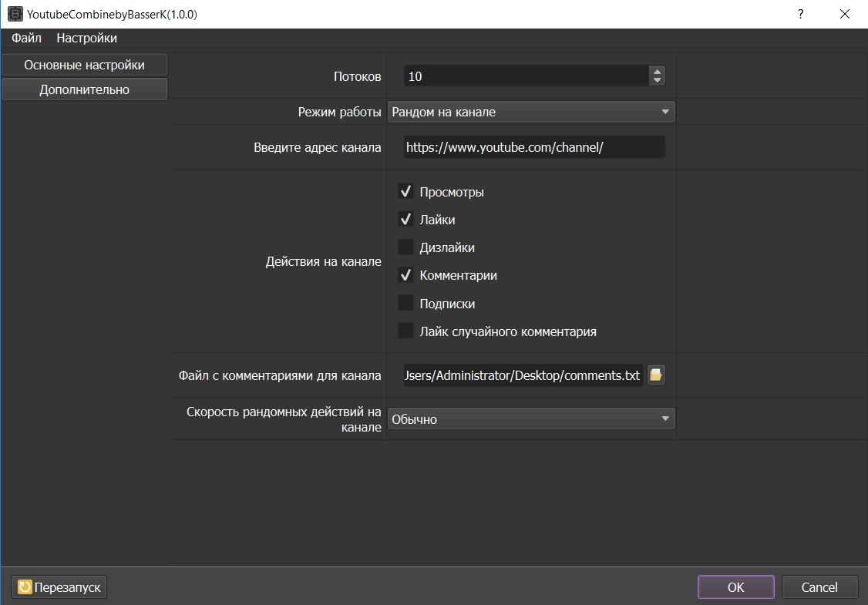868x605 pixels.
Task: Switch to Основные настройки tab
Action: [84, 65]
